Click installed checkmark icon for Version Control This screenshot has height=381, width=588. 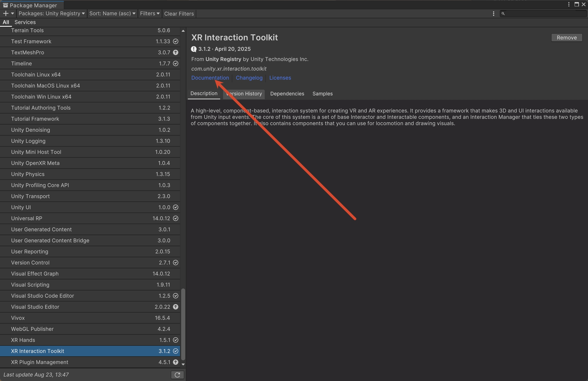point(176,263)
